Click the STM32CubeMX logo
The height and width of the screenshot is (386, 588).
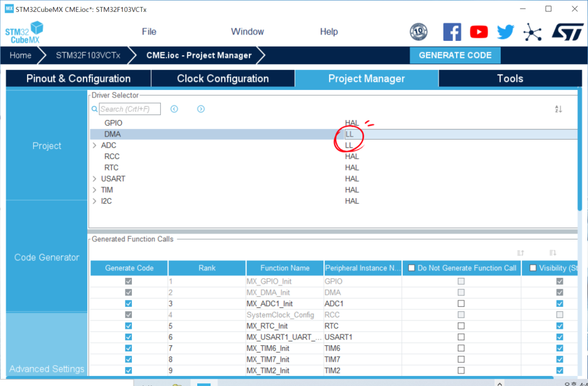(24, 32)
